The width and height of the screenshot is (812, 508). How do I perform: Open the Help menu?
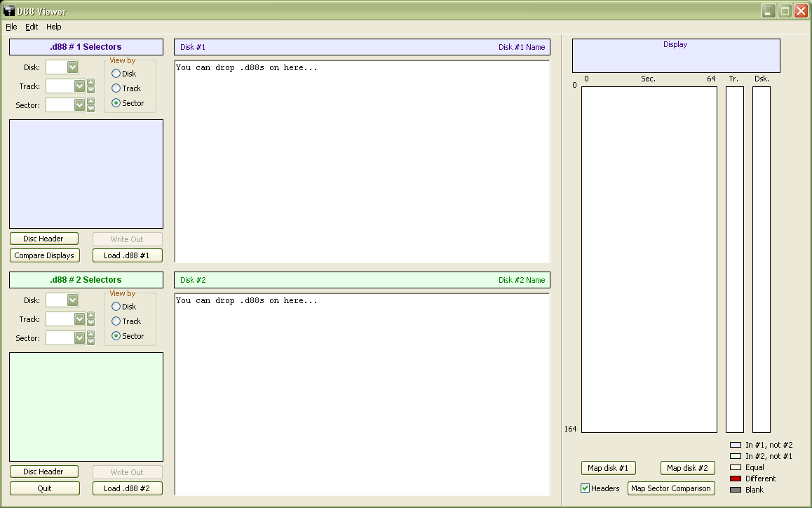pos(54,27)
